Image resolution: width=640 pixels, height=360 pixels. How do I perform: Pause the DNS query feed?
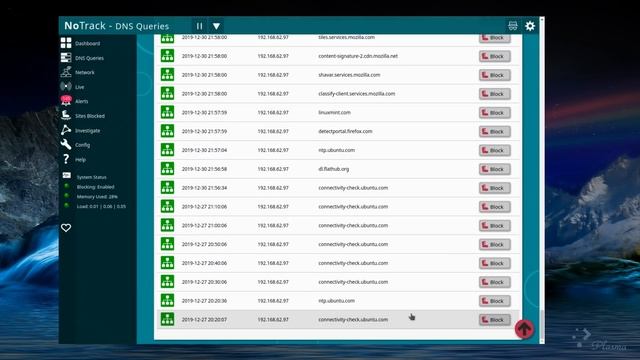[199, 26]
